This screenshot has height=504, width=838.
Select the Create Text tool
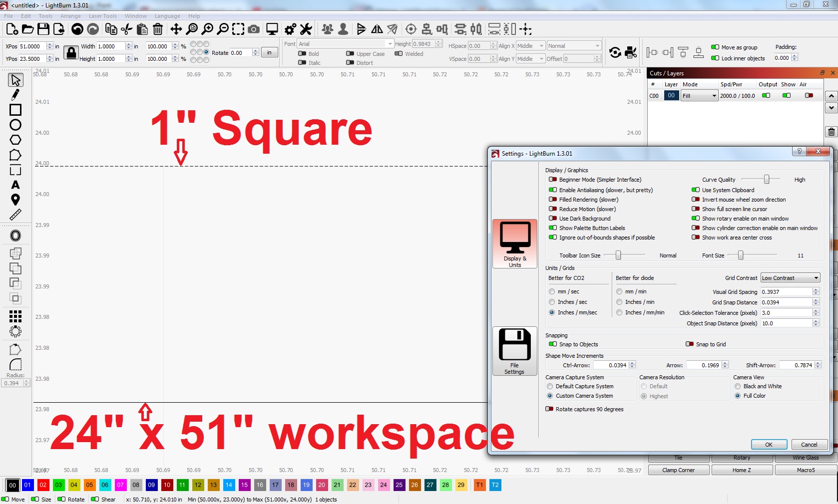coord(15,185)
